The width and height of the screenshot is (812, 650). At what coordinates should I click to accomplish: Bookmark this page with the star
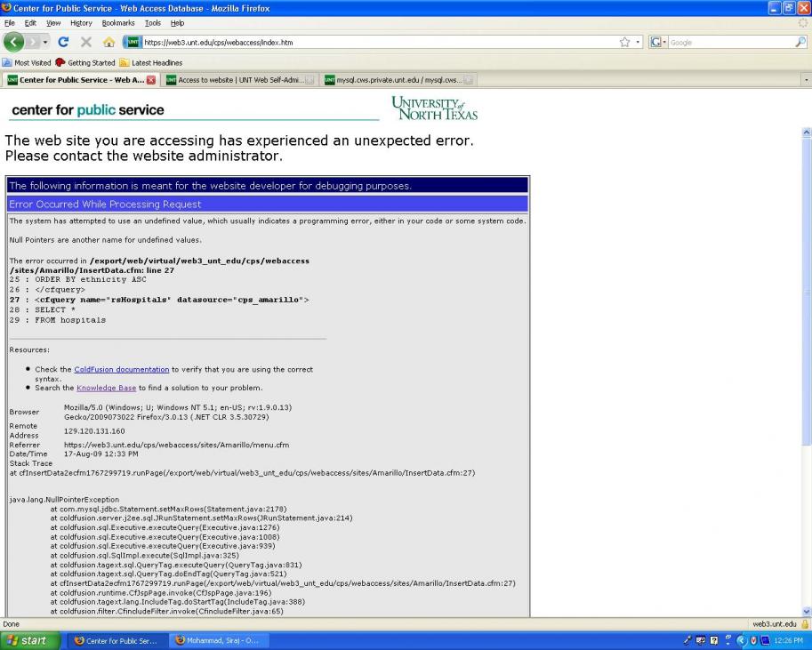coord(625,42)
